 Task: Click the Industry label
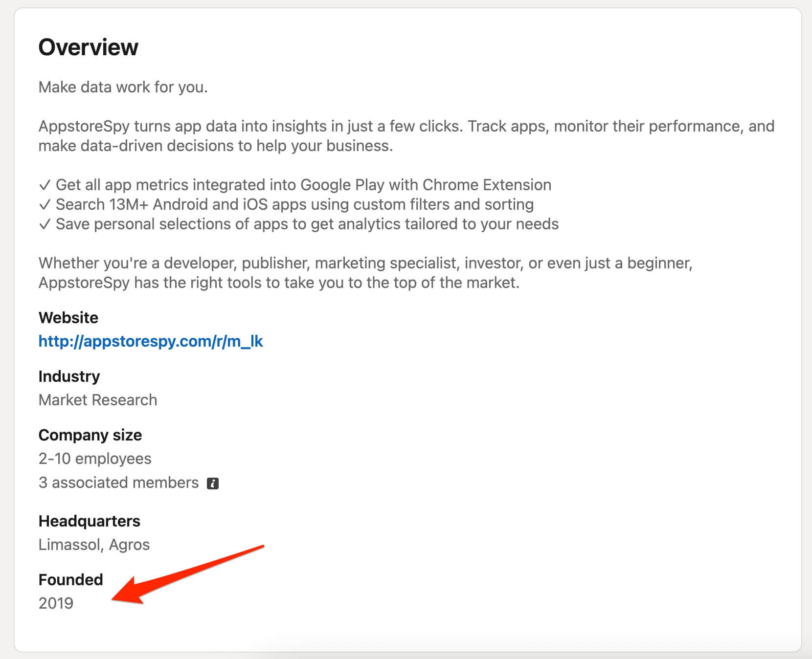pos(69,376)
